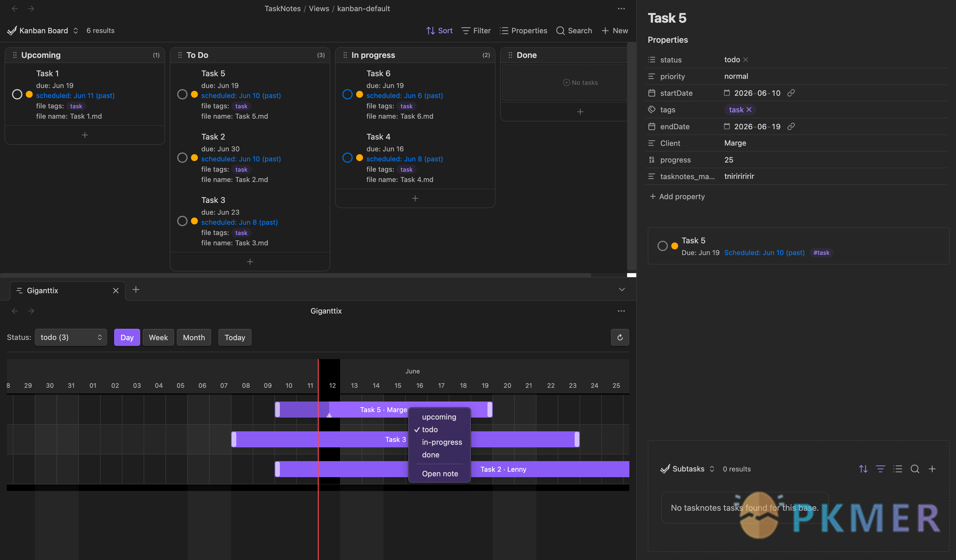
Task: Click the link icon beside startDate
Action: point(791,93)
